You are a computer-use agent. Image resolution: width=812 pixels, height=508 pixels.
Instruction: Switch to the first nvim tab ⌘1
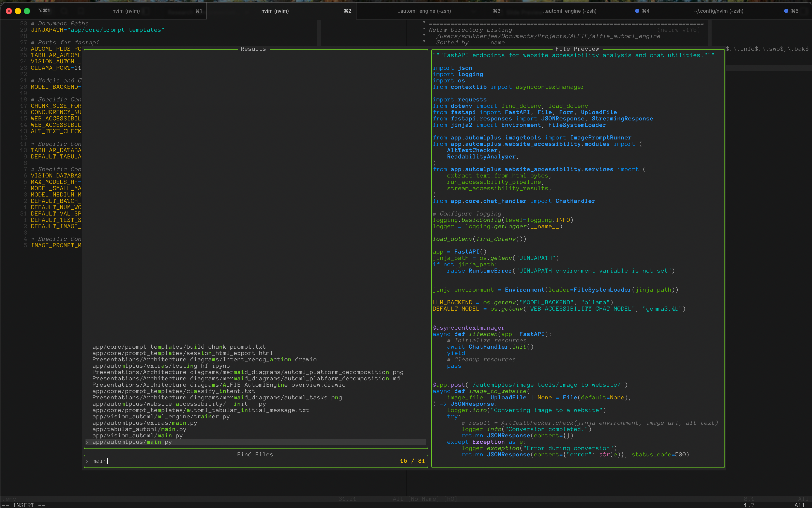point(126,11)
